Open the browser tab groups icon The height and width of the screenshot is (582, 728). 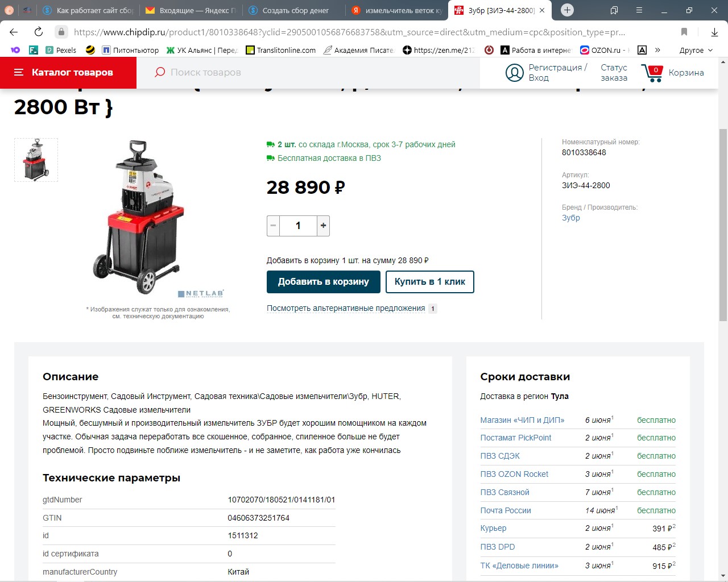point(614,10)
